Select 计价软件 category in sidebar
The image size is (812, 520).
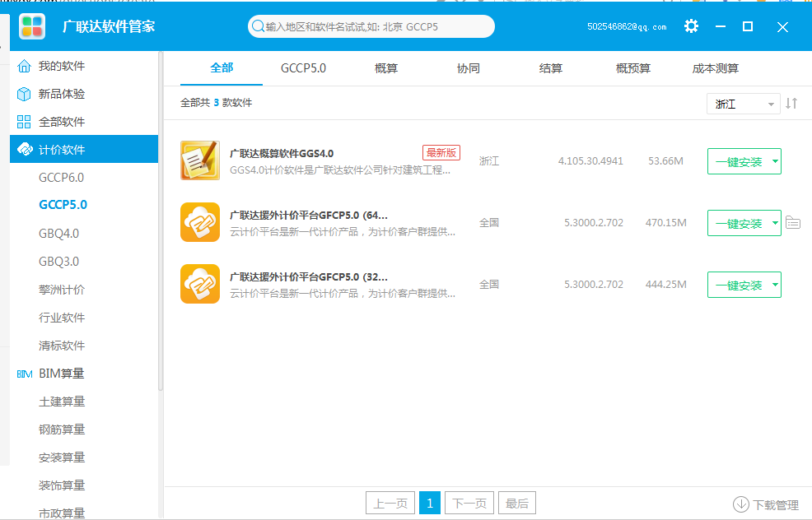pyautogui.click(x=84, y=149)
